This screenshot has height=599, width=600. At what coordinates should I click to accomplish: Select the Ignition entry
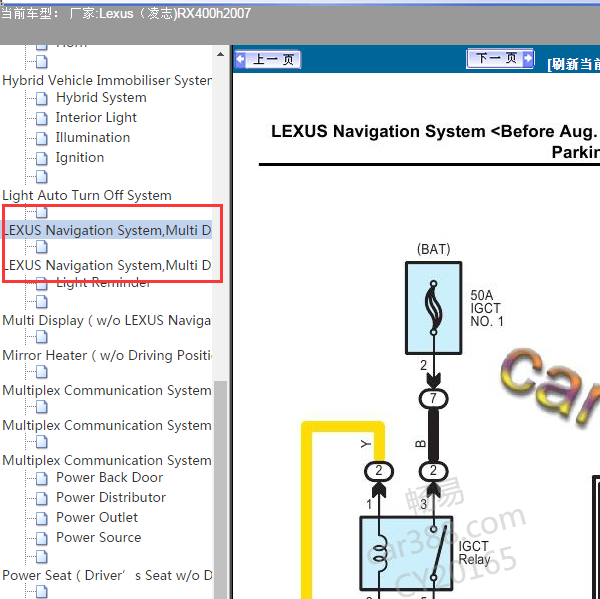pyautogui.click(x=80, y=158)
